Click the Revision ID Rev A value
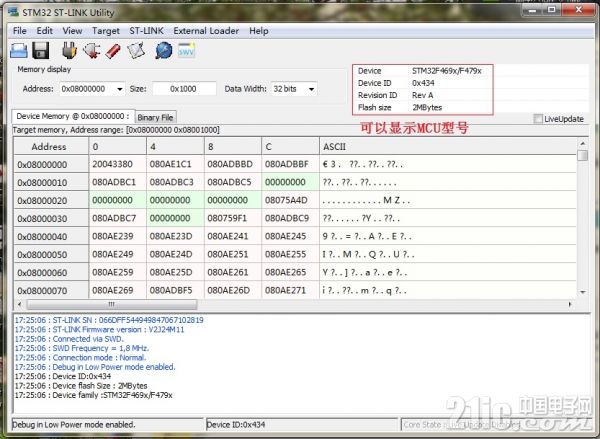This screenshot has height=439, width=600. coord(422,95)
